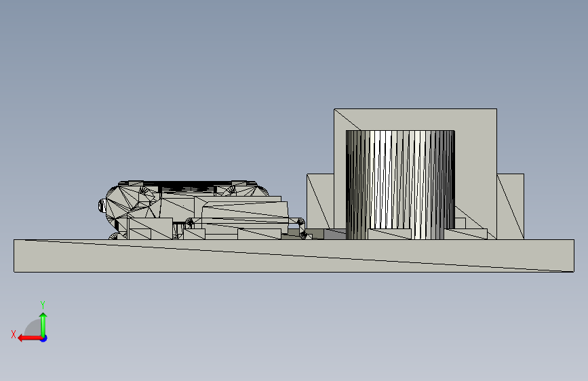Click the green Y axis arrow on triad

[x=43, y=324]
